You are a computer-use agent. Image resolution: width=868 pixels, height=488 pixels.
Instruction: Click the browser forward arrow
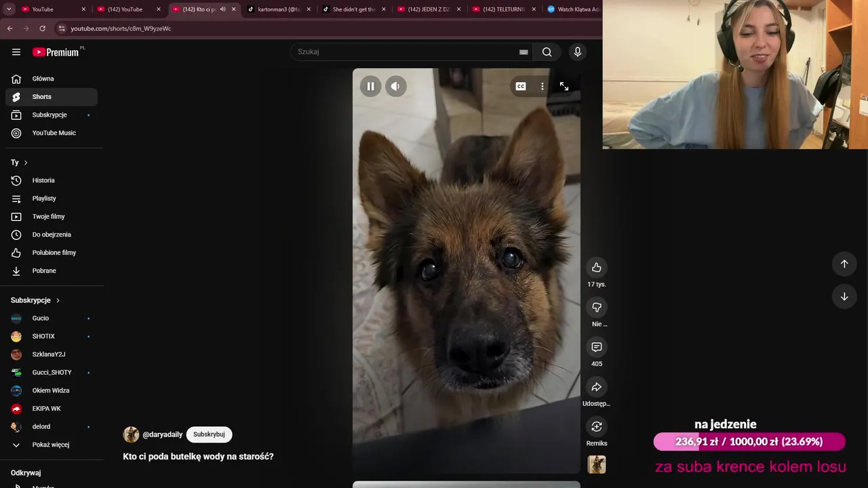26,28
